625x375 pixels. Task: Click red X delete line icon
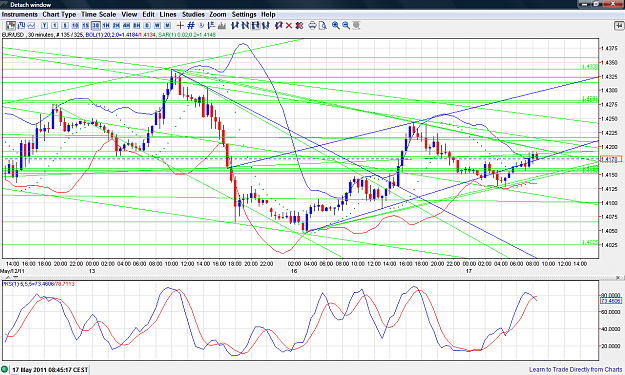[289, 26]
